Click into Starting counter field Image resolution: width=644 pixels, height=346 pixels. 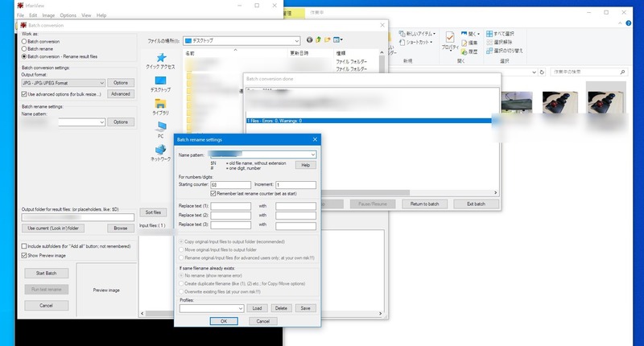(231, 185)
